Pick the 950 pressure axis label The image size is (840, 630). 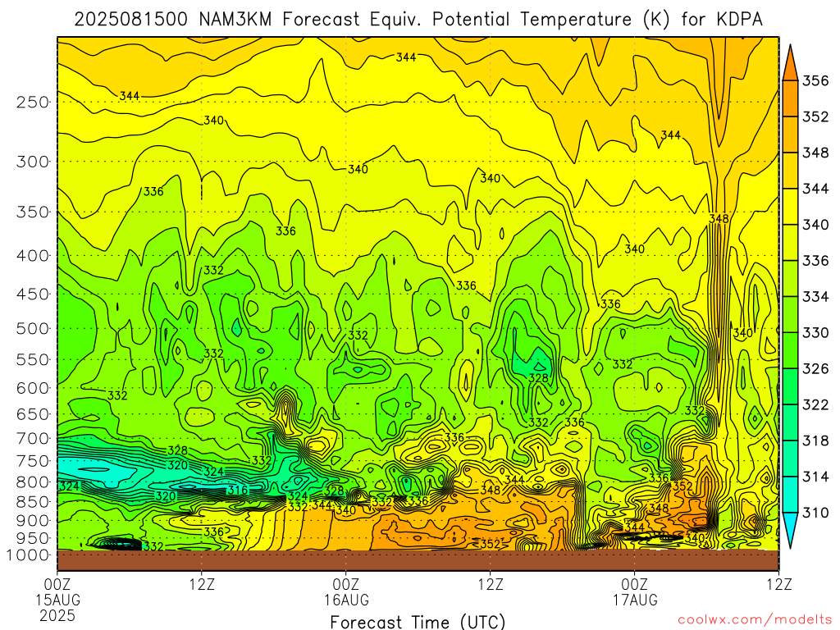tap(33, 538)
